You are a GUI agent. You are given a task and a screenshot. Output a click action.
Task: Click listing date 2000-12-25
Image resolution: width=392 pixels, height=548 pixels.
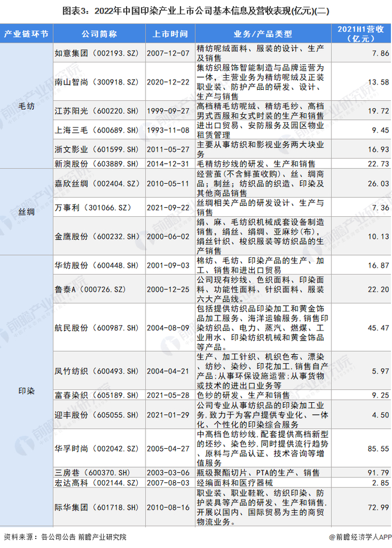(x=168, y=289)
